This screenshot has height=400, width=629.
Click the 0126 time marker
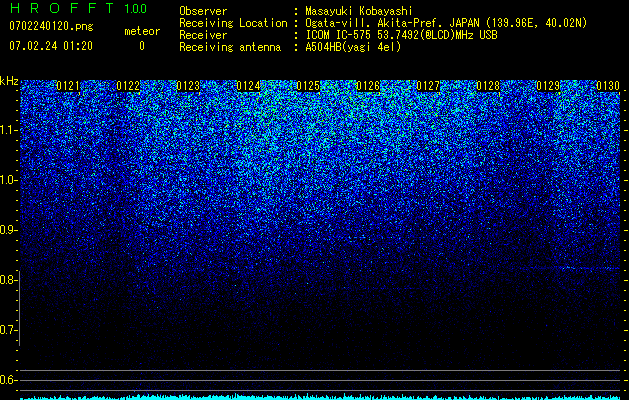[368, 86]
